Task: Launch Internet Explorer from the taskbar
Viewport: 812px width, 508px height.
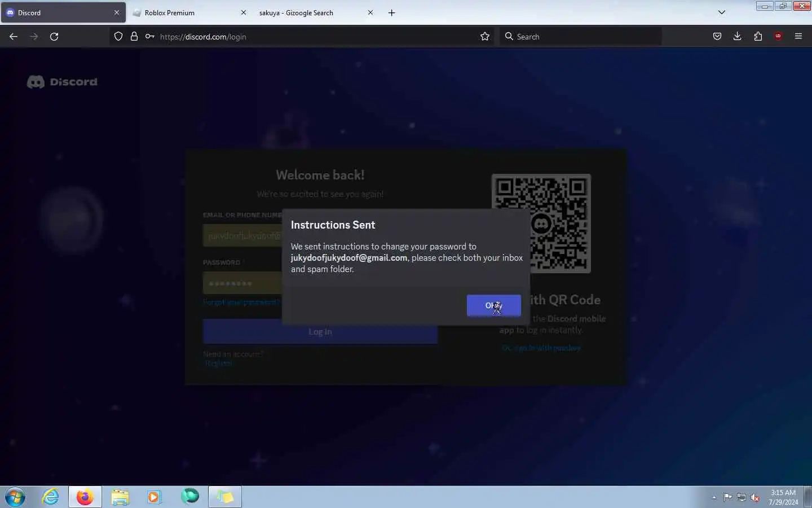Action: 51,497
